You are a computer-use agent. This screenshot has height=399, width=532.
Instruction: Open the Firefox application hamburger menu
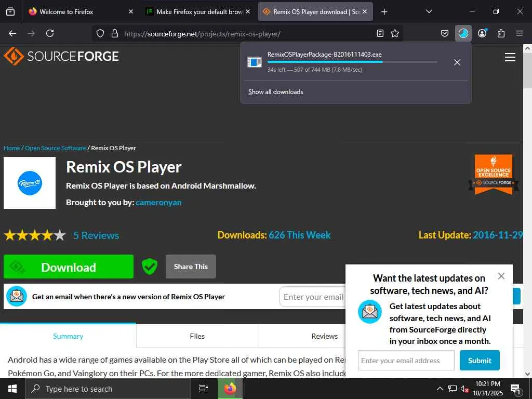520,33
